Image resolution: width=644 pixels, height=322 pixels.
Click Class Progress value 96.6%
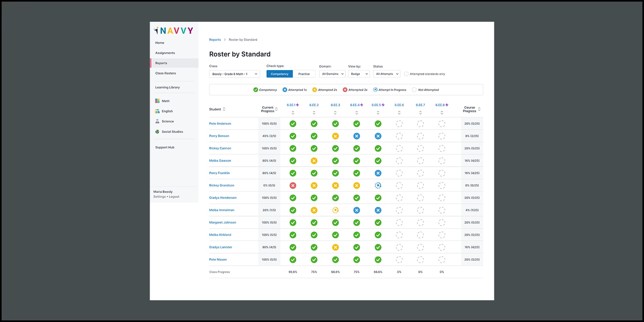[x=293, y=272]
